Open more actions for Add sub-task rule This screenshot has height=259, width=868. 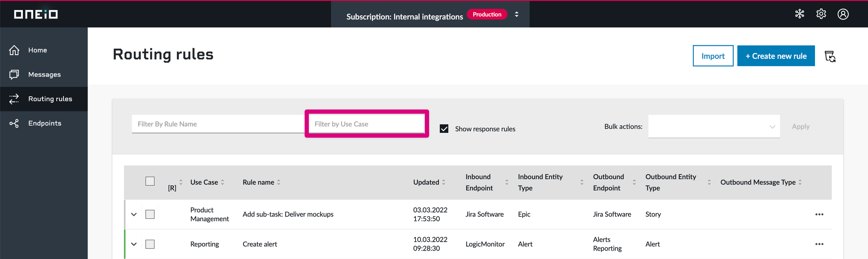pos(819,214)
